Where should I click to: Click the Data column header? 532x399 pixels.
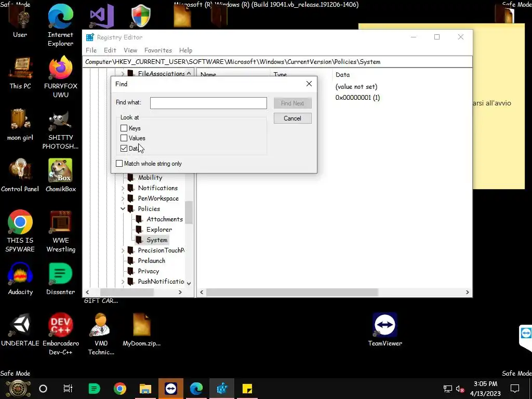coord(342,74)
